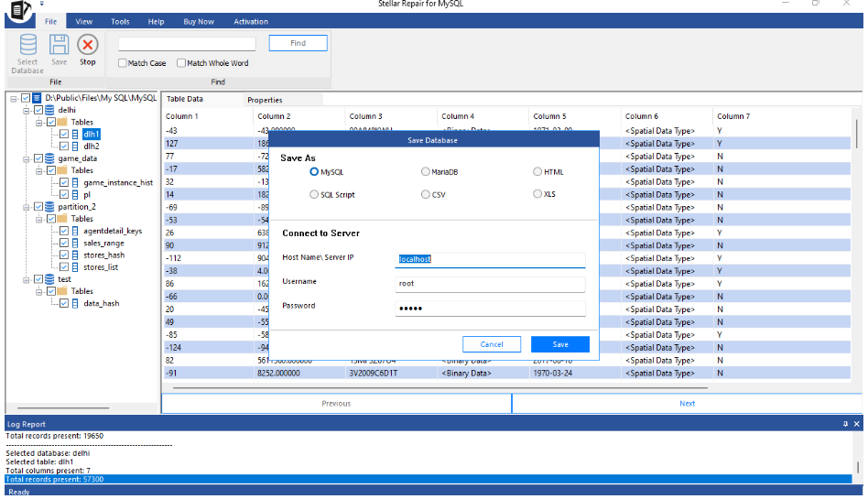
Task: Click the pl table icon
Action: click(x=75, y=195)
